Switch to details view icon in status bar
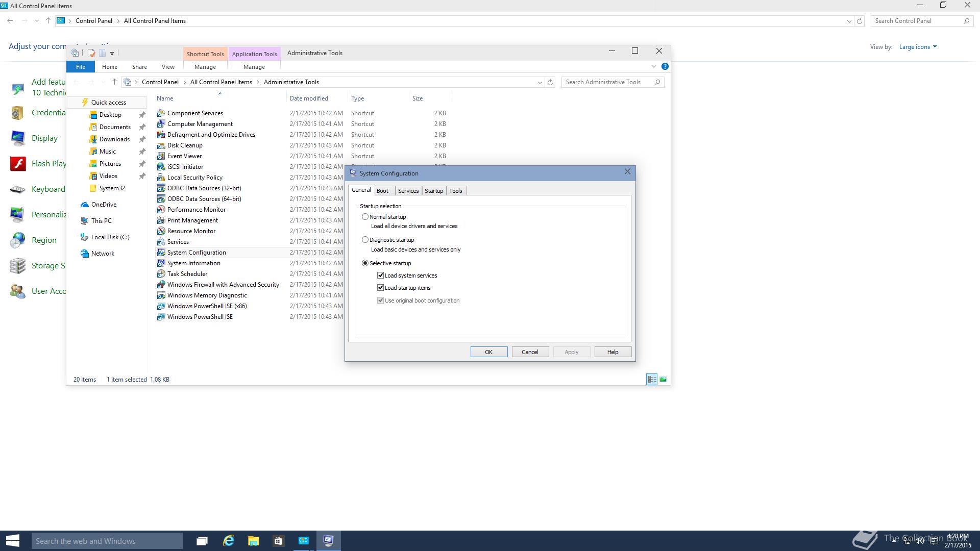 pyautogui.click(x=652, y=379)
